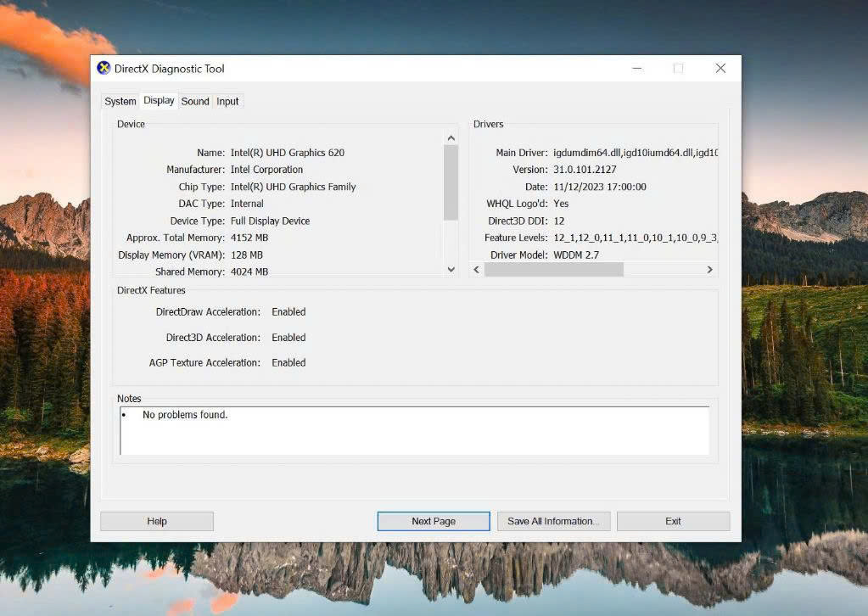Click driver version 31.0.101.2127
Screen dimensions: 868x616
pos(585,170)
